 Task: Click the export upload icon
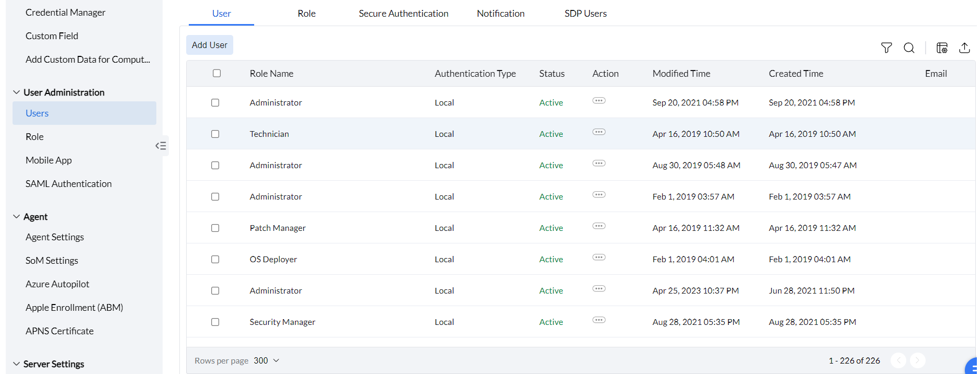pos(964,48)
